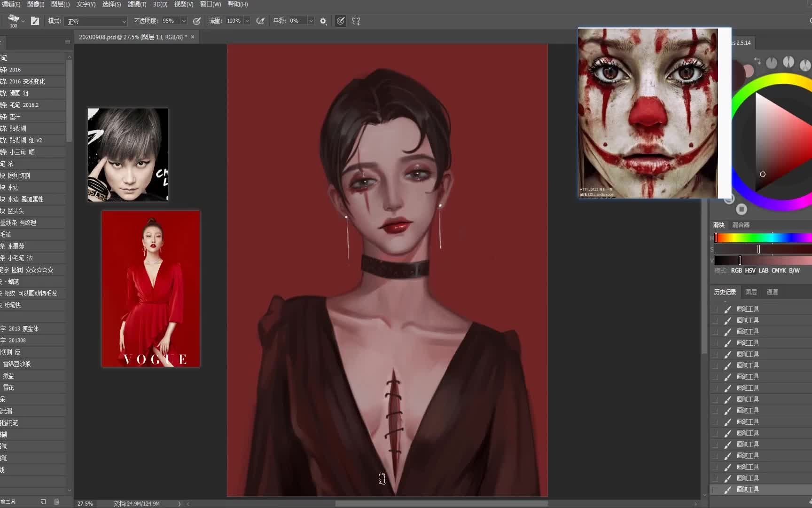Screen dimensions: 812x508
Task: Enable pressure-for-opacity button after 不透明度
Action: point(197,21)
